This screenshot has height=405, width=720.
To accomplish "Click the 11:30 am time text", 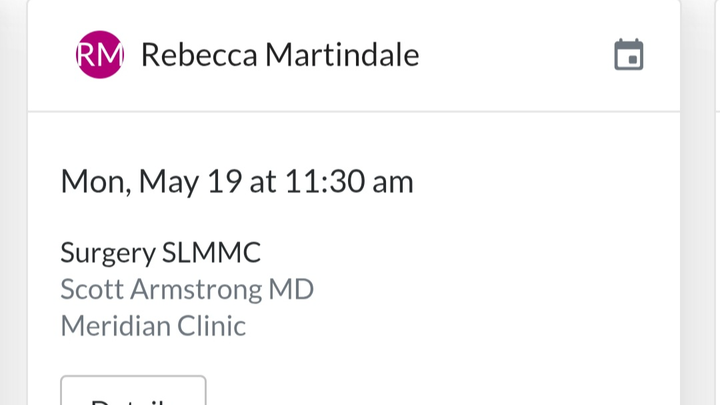I will [x=349, y=181].
